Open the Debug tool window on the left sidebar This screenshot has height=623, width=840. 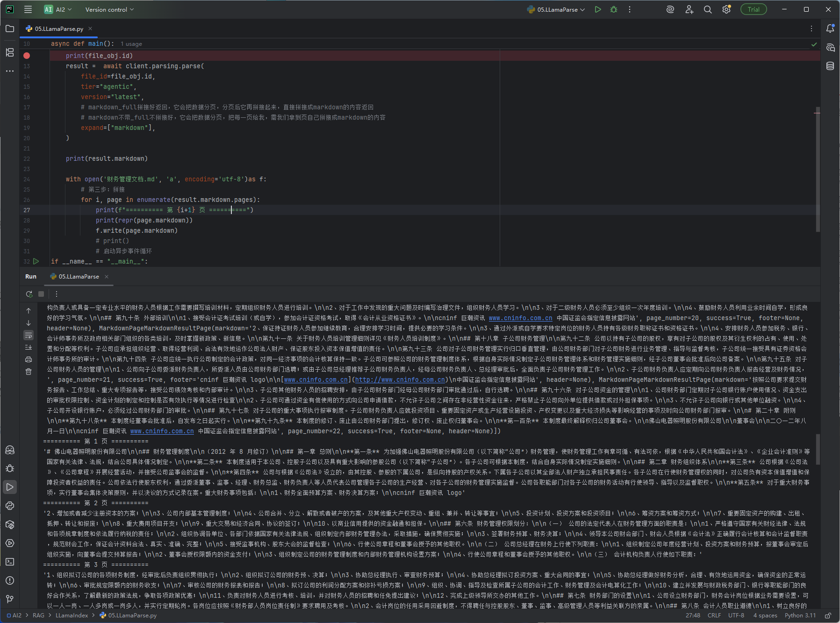[10, 468]
